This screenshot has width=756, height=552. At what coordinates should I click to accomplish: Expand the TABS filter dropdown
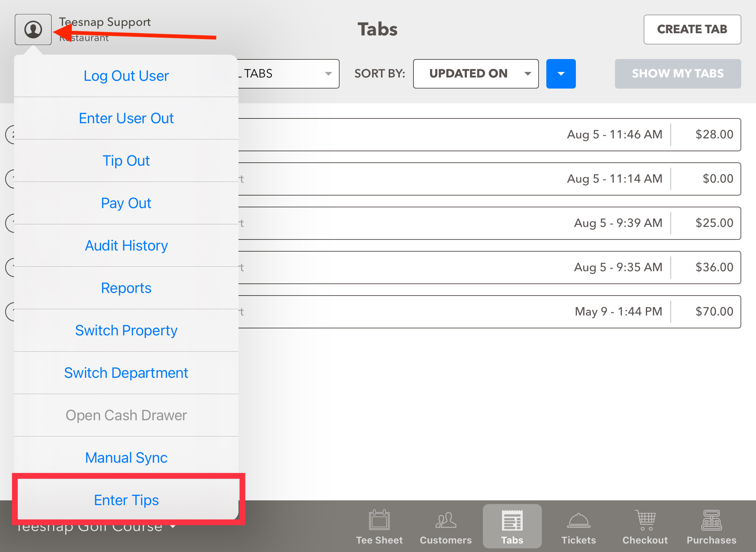289,74
